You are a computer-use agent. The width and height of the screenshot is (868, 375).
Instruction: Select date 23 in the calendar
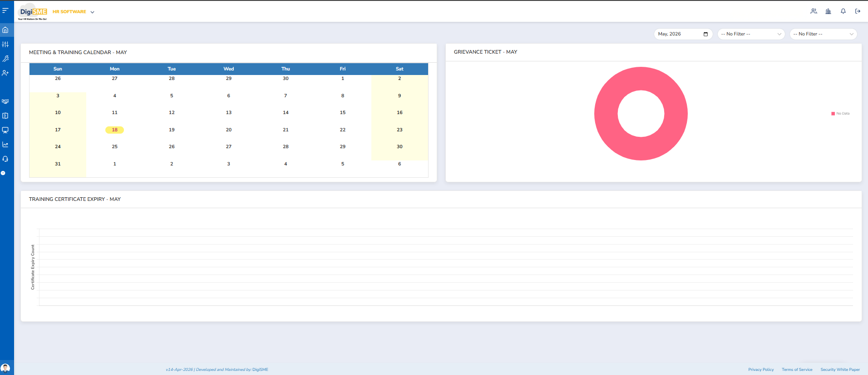(x=399, y=130)
